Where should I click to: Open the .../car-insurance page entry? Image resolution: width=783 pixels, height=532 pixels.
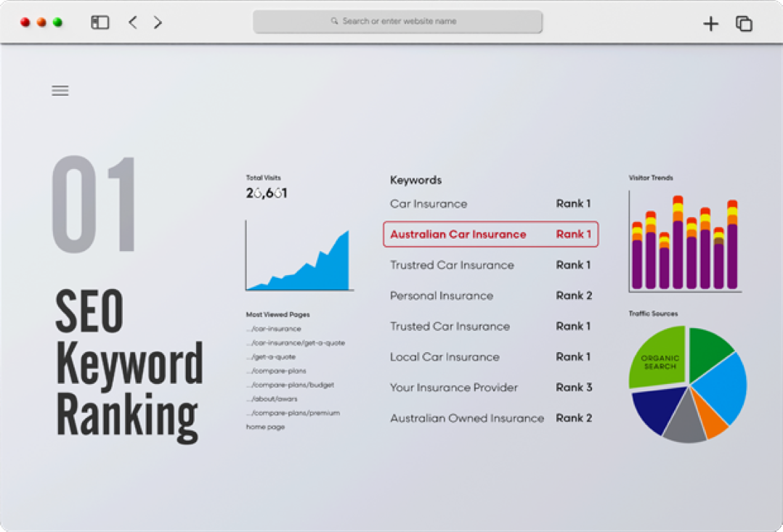coord(274,329)
